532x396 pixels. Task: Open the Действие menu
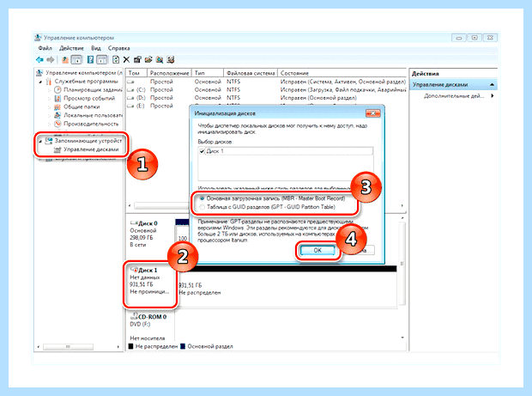click(71, 48)
